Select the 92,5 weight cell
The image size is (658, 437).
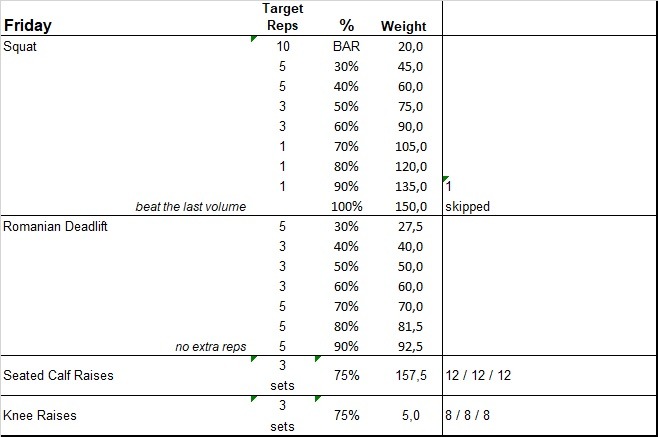pos(410,347)
